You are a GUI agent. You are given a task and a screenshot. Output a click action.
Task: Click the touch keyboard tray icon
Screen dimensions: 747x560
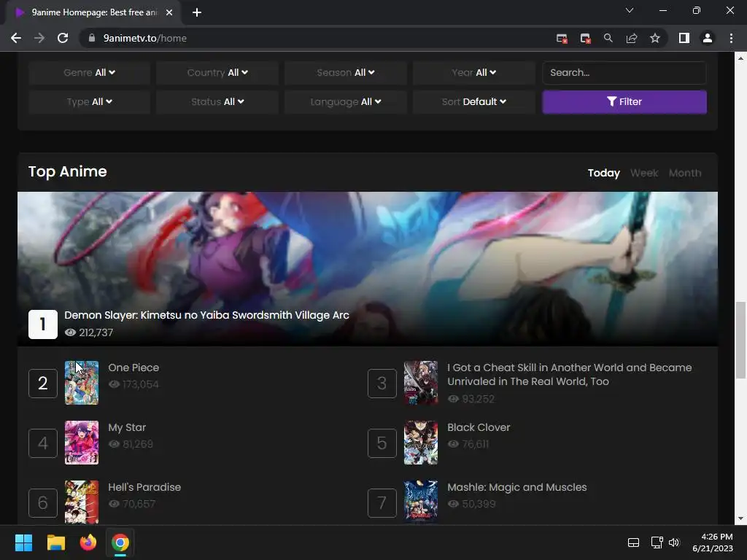pyautogui.click(x=633, y=542)
